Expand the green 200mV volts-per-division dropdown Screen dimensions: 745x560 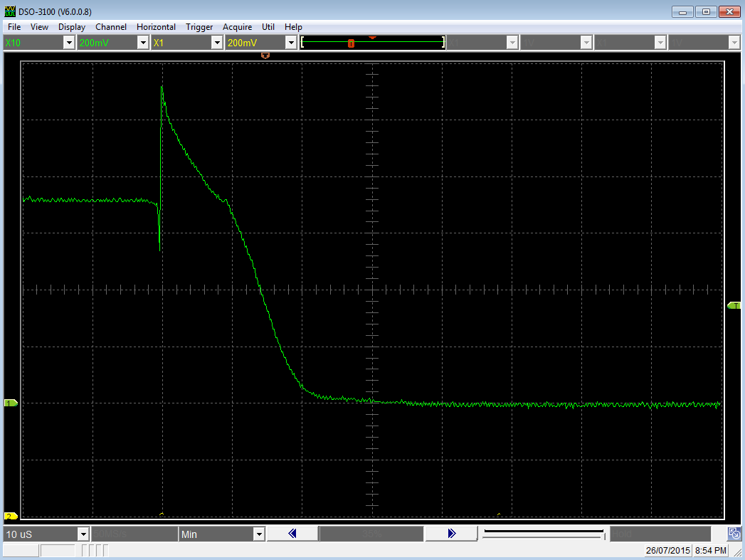point(142,43)
